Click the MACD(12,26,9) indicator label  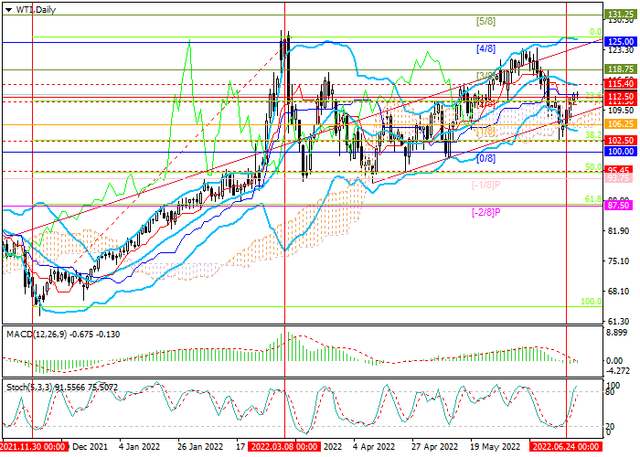pos(38,334)
